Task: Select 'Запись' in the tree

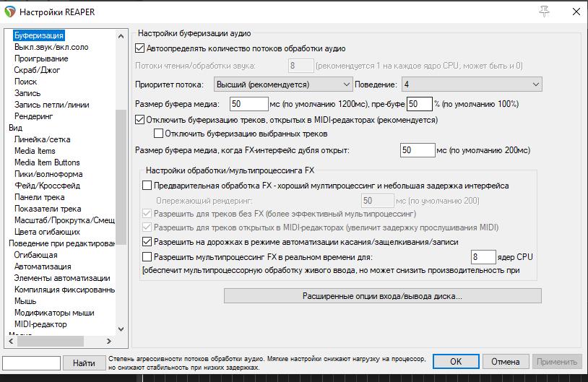Action: point(27,93)
